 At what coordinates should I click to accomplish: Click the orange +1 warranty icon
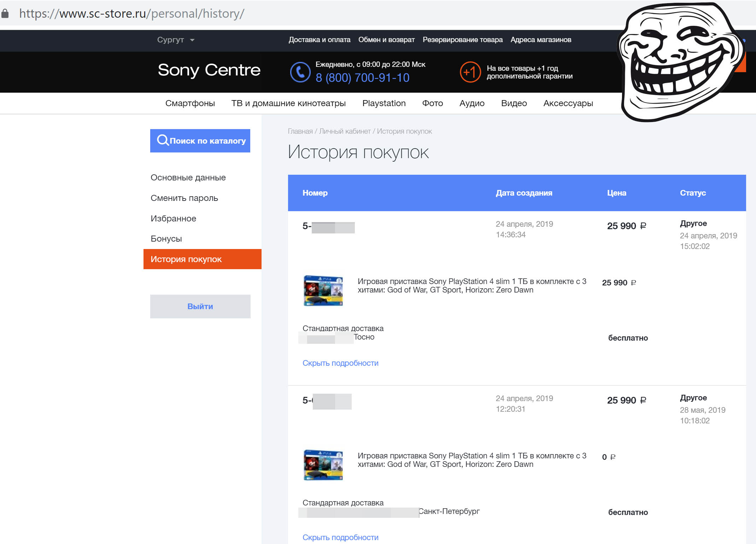470,72
